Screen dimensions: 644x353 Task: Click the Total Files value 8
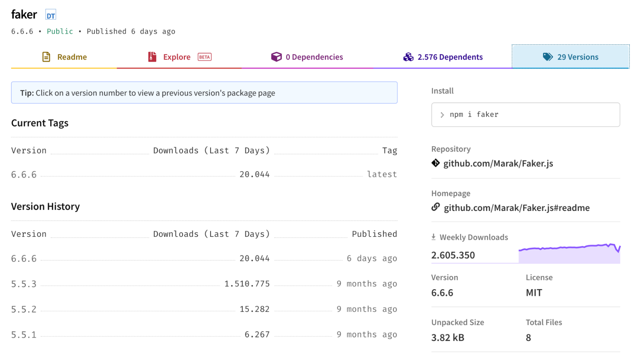click(x=528, y=338)
